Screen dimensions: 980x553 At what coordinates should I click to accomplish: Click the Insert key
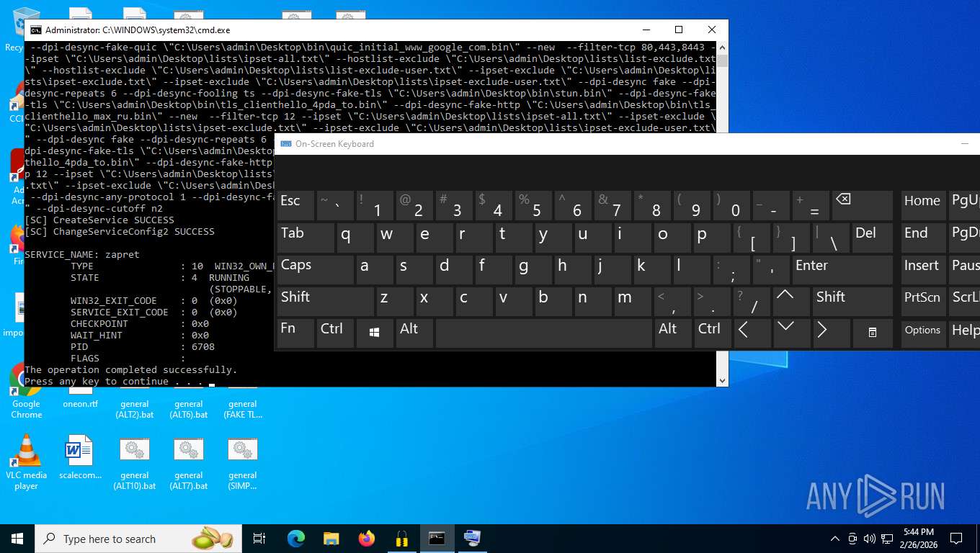point(923,269)
